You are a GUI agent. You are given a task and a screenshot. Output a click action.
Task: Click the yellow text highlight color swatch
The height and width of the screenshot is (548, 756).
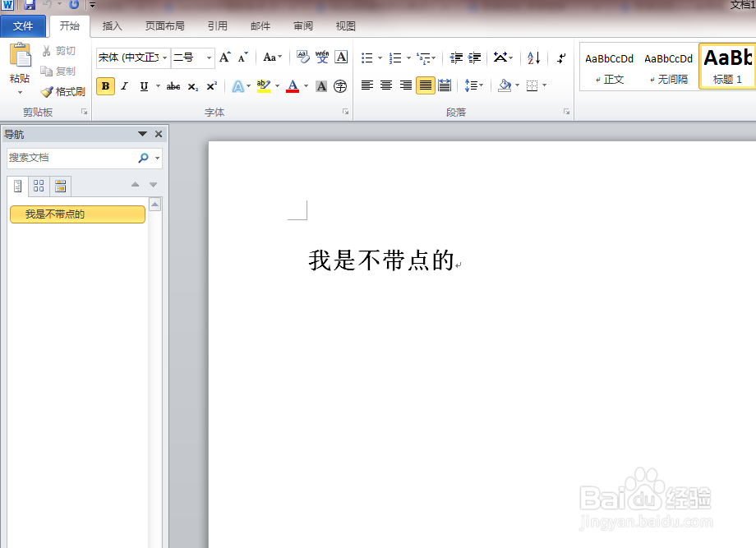[x=264, y=90]
